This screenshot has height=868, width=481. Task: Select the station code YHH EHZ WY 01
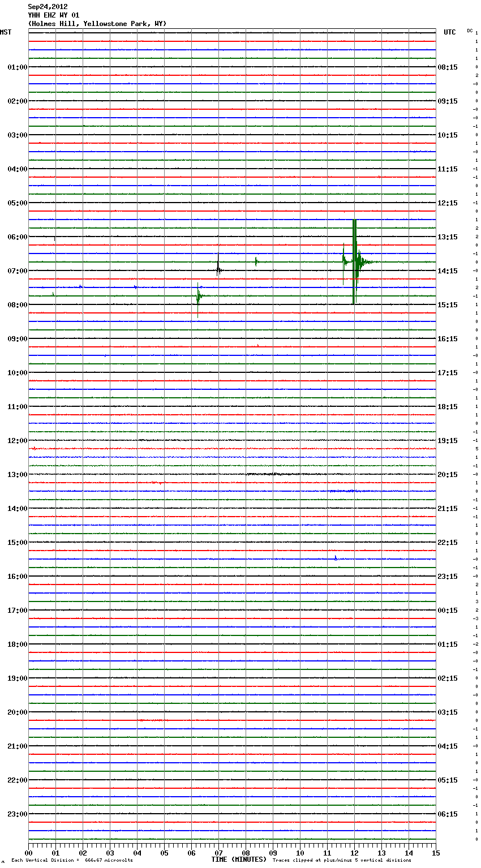pos(54,15)
